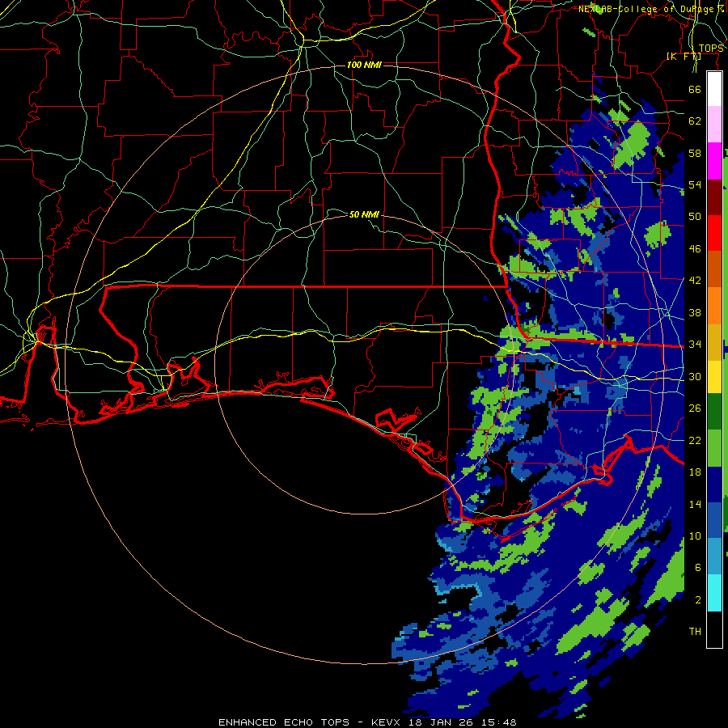Click the white swatch at top of legend
Screen dimensions: 728x728
coord(714,89)
